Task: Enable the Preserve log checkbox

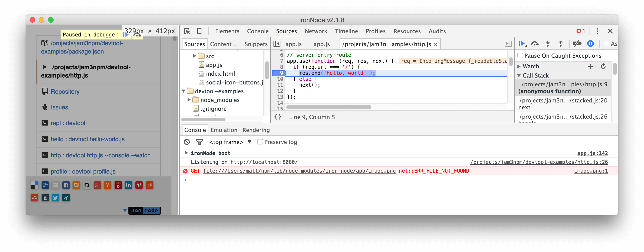Action: point(260,142)
